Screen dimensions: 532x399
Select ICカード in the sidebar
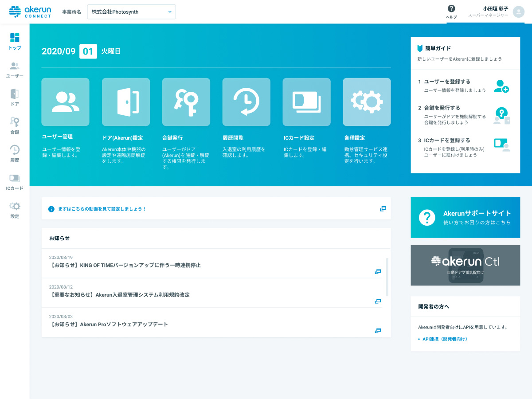tap(15, 182)
